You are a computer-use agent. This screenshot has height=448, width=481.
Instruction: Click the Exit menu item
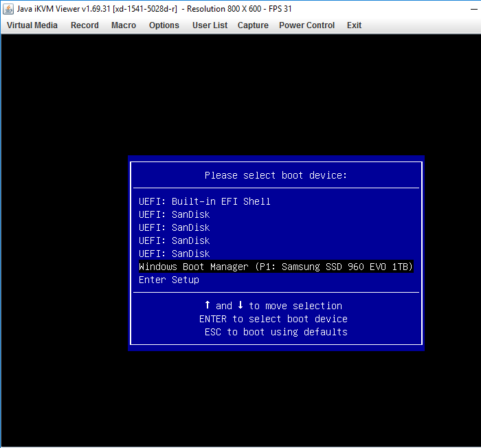point(355,25)
